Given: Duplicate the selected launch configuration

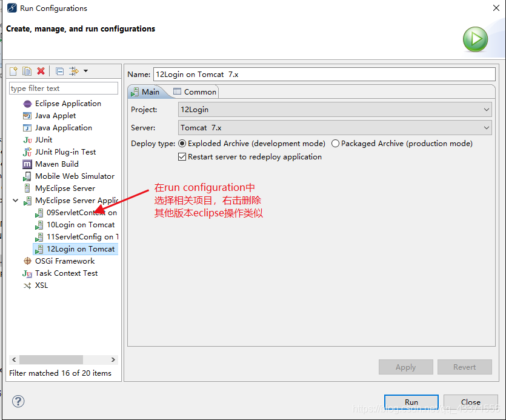Looking at the screenshot, I should coord(27,71).
